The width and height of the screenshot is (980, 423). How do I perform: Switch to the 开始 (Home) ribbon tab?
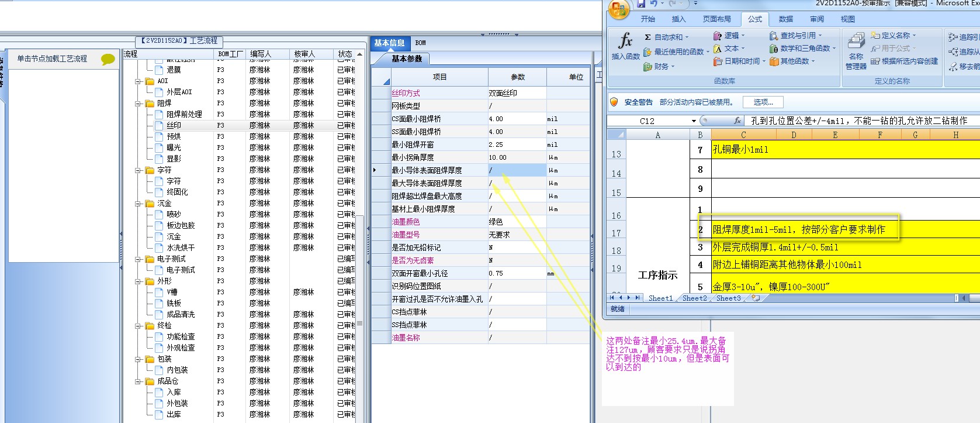(x=647, y=19)
